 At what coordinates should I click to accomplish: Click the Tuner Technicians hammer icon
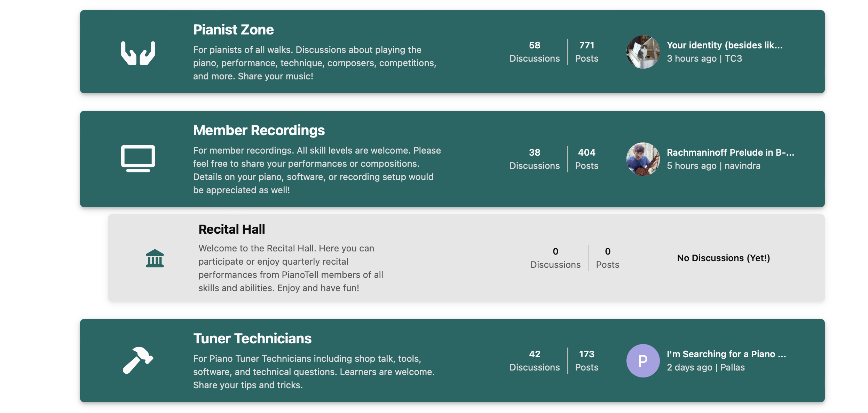tap(138, 360)
